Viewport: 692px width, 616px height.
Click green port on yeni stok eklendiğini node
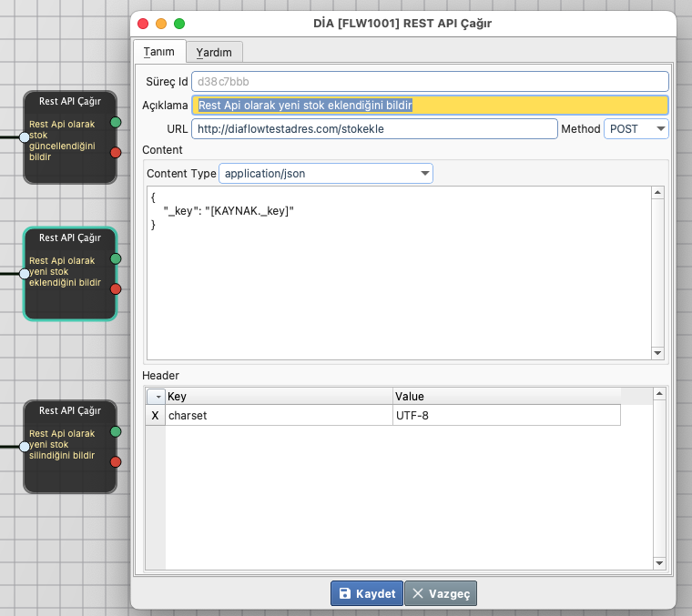116,258
